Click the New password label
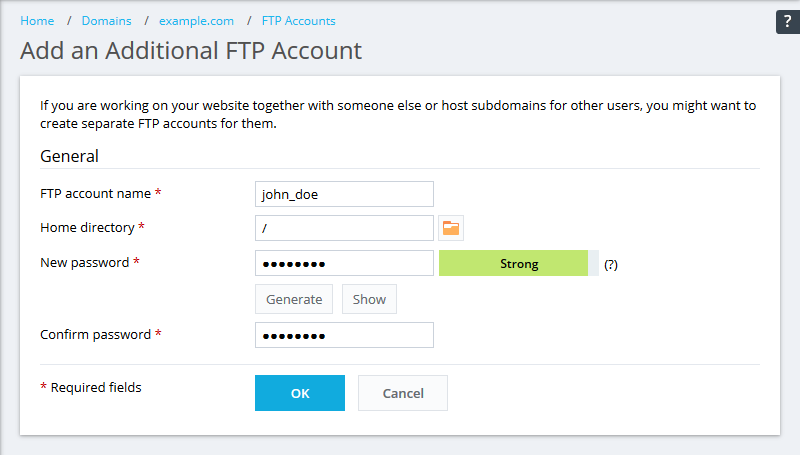Viewport: 800px width, 455px height. point(84,262)
